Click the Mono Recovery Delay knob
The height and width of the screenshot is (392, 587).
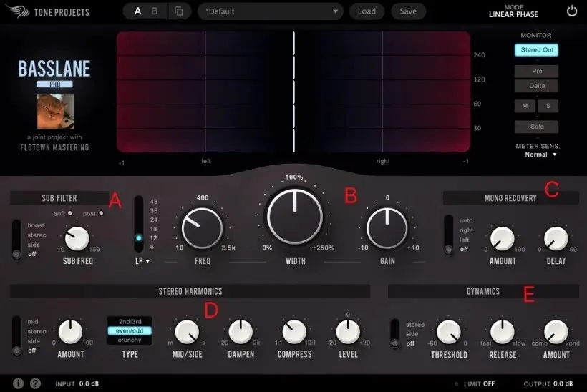click(x=556, y=238)
